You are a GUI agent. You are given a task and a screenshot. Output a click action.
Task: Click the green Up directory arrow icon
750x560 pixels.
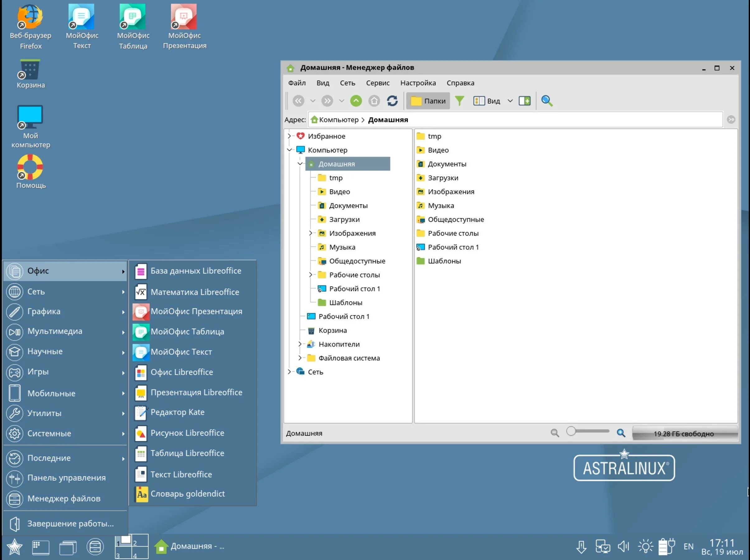356,101
